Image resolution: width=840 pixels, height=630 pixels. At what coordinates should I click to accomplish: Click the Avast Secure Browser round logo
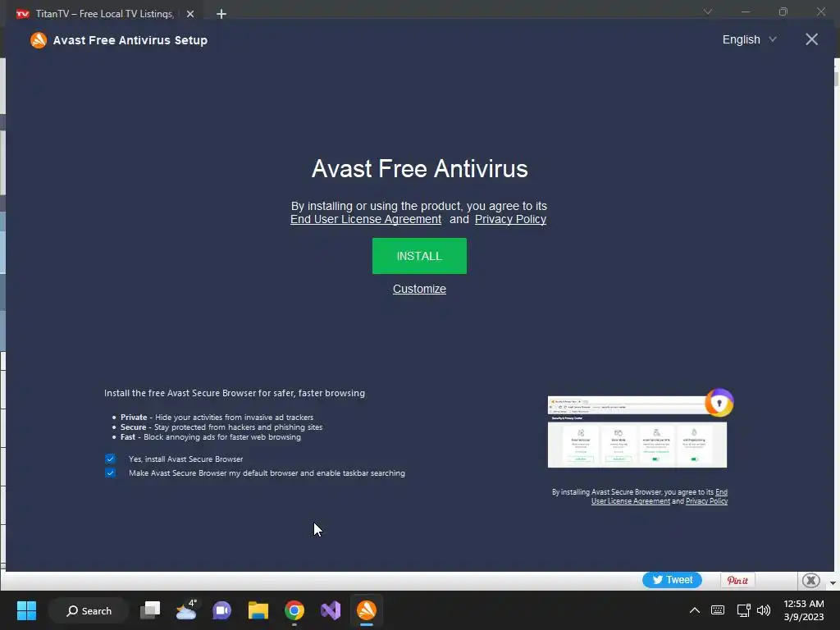pos(719,402)
